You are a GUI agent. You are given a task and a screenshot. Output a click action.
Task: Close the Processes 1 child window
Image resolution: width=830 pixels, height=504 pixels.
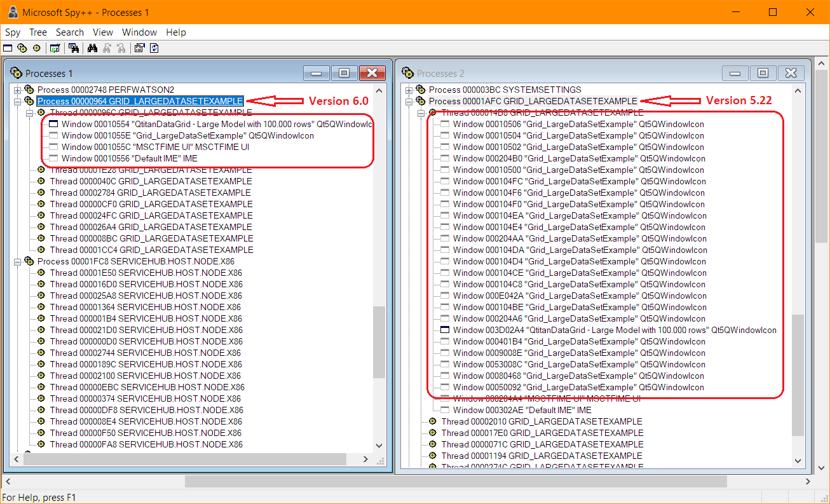(372, 73)
